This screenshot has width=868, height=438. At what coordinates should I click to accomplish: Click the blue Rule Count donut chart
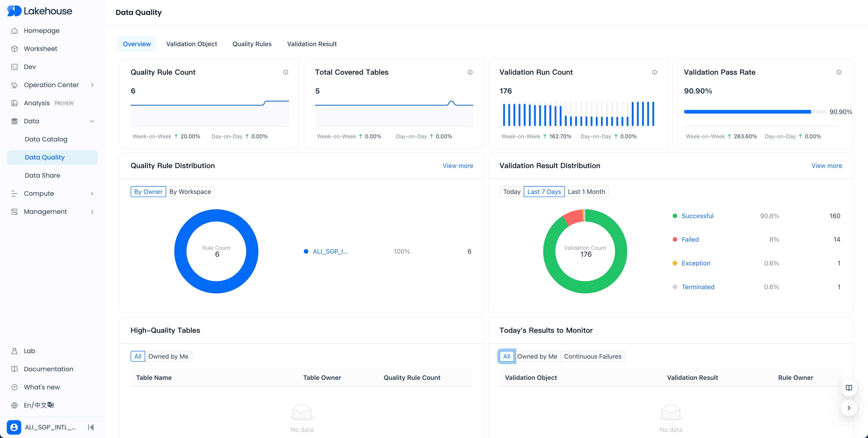point(180,251)
